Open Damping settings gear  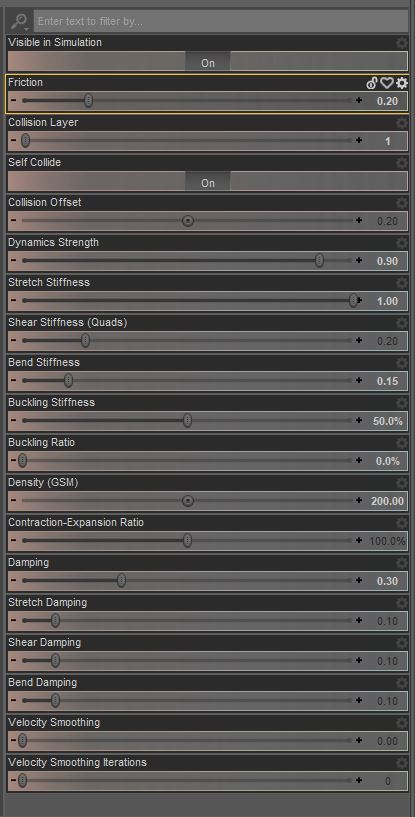click(401, 563)
